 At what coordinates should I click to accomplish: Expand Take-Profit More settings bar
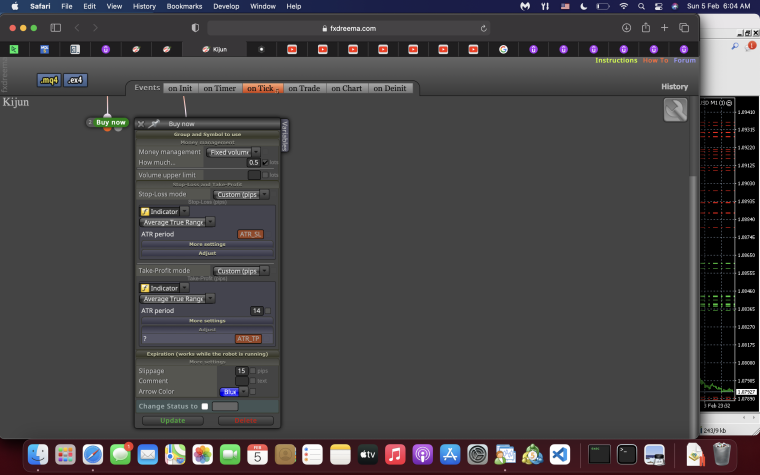207,320
